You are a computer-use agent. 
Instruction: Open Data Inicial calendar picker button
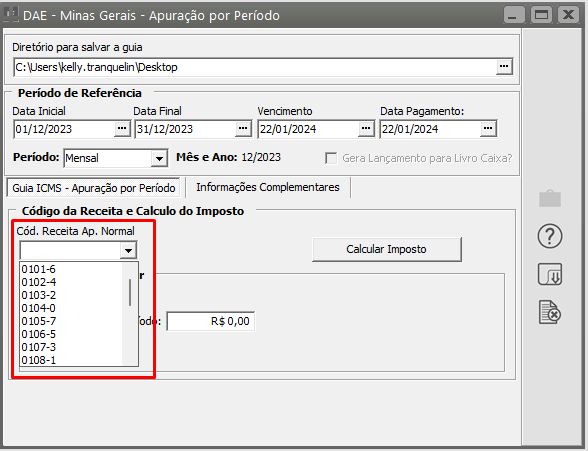(x=122, y=129)
